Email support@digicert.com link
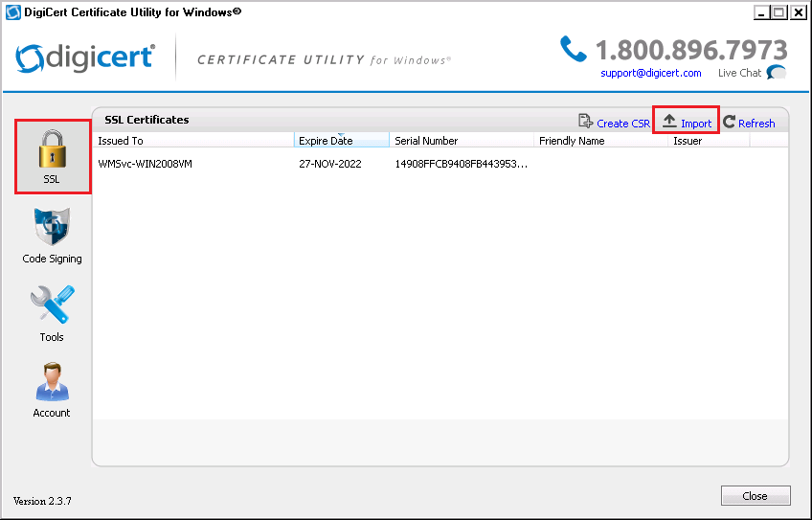Image resolution: width=812 pixels, height=520 pixels. (650, 73)
